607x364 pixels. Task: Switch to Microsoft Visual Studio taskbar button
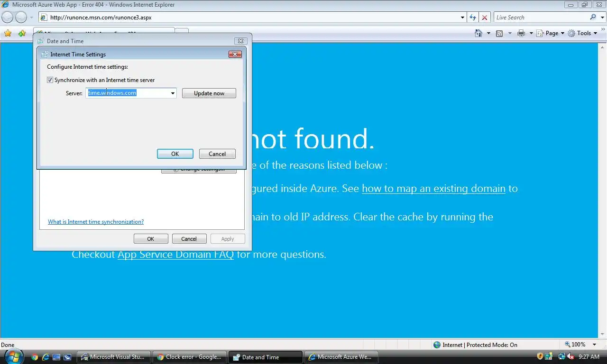click(114, 357)
